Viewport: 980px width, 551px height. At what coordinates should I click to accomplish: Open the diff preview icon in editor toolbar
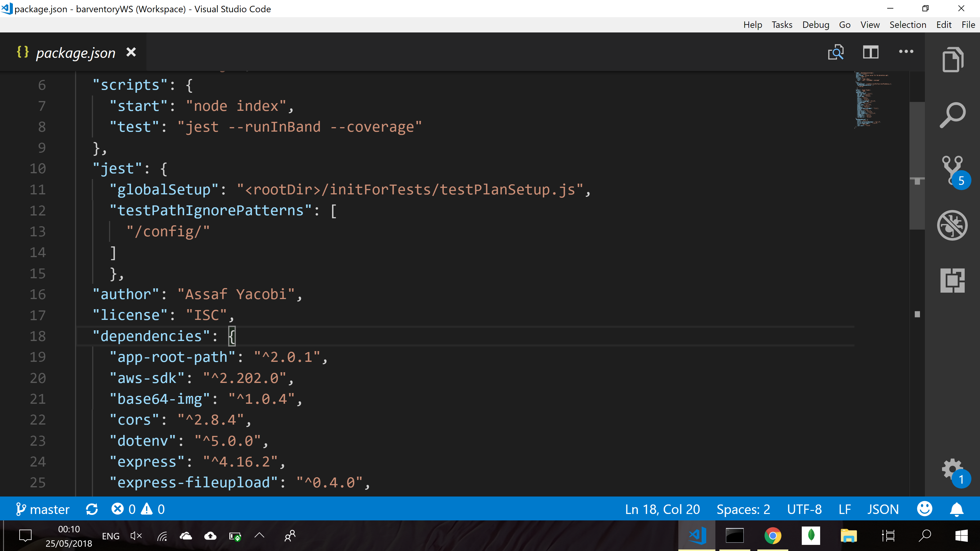point(836,52)
